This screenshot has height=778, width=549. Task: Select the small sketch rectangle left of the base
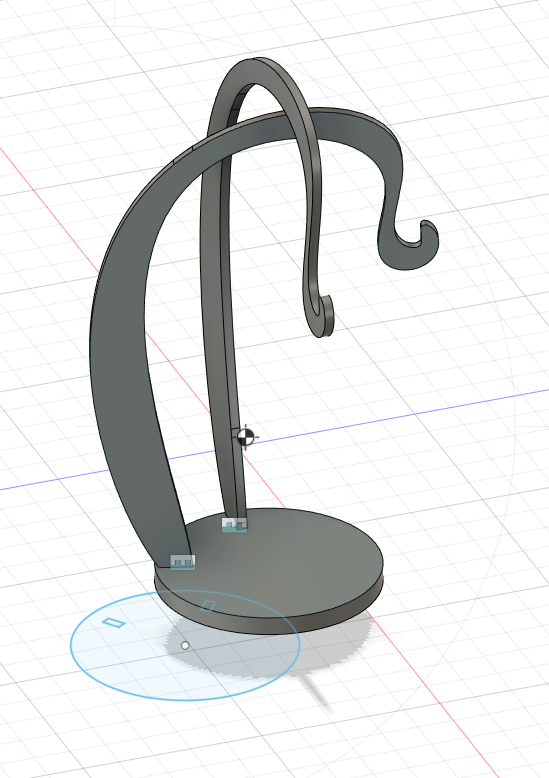pos(114,622)
